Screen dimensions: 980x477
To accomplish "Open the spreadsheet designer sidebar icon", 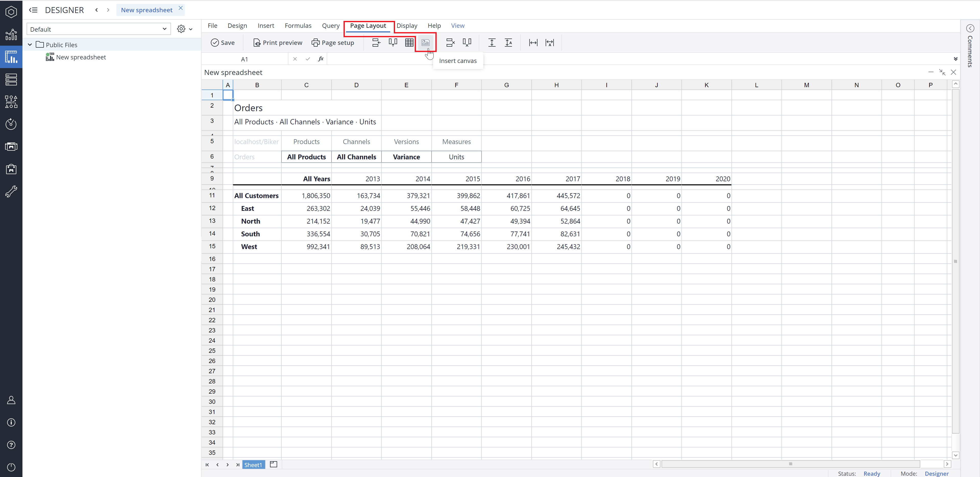I will tap(11, 57).
